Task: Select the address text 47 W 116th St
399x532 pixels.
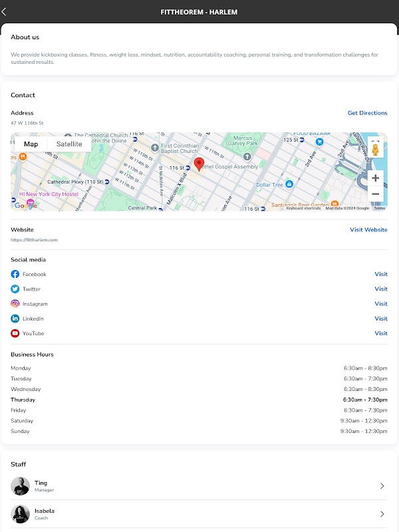Action: point(27,123)
